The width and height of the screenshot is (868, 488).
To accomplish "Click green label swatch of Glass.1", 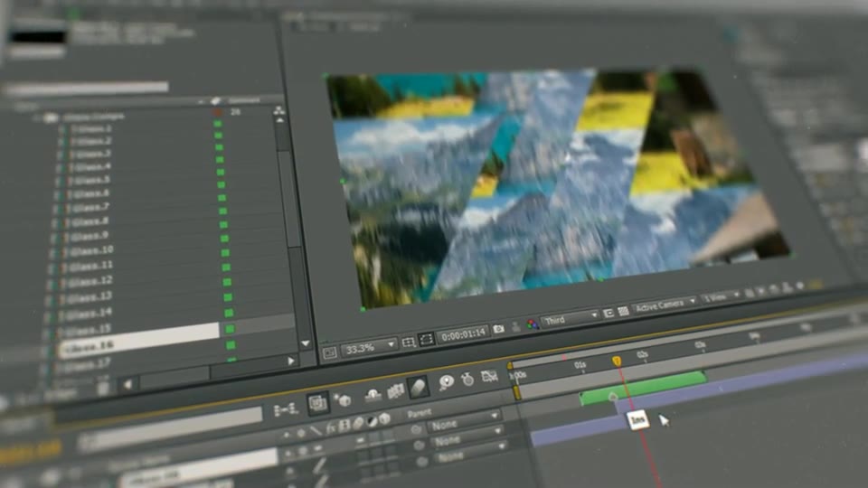I will tap(218, 124).
